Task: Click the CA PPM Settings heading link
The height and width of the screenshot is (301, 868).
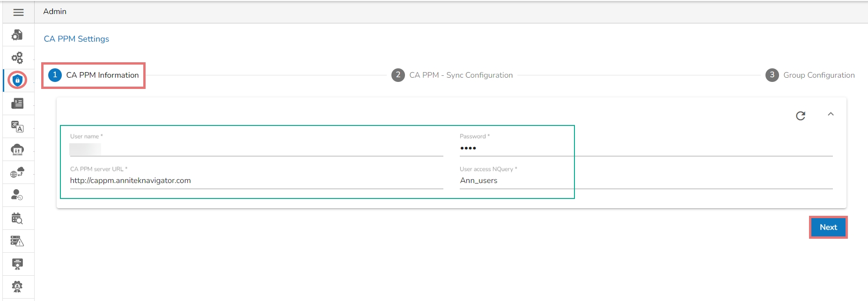Action: [x=76, y=39]
